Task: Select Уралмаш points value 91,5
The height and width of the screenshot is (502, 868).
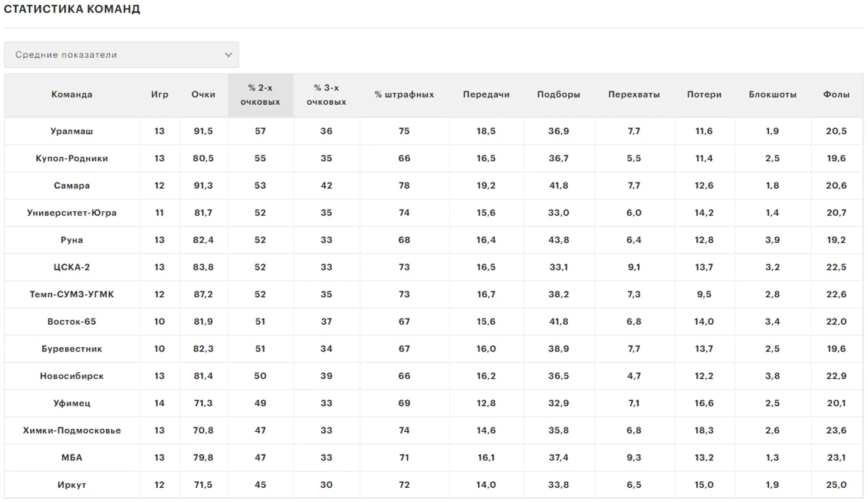Action: (203, 131)
